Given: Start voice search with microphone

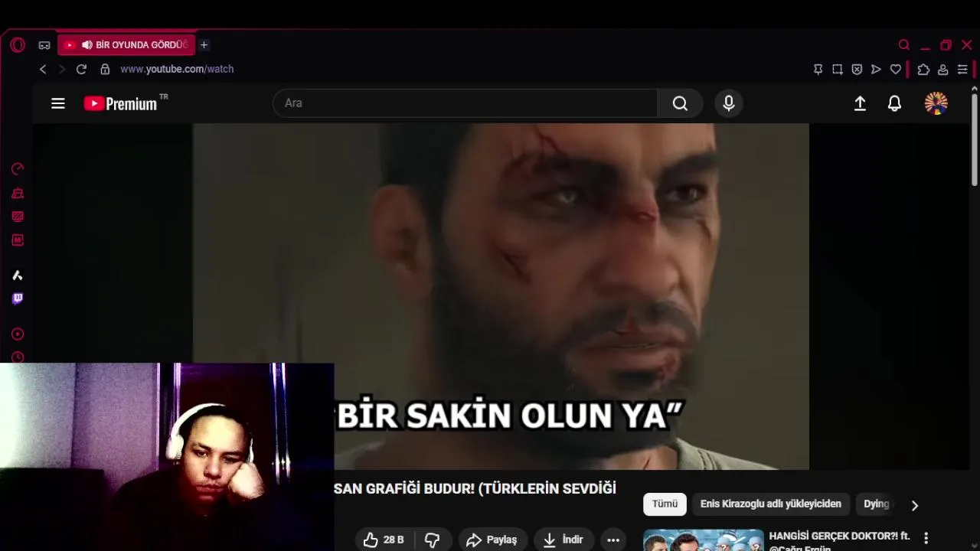Looking at the screenshot, I should 729,103.
